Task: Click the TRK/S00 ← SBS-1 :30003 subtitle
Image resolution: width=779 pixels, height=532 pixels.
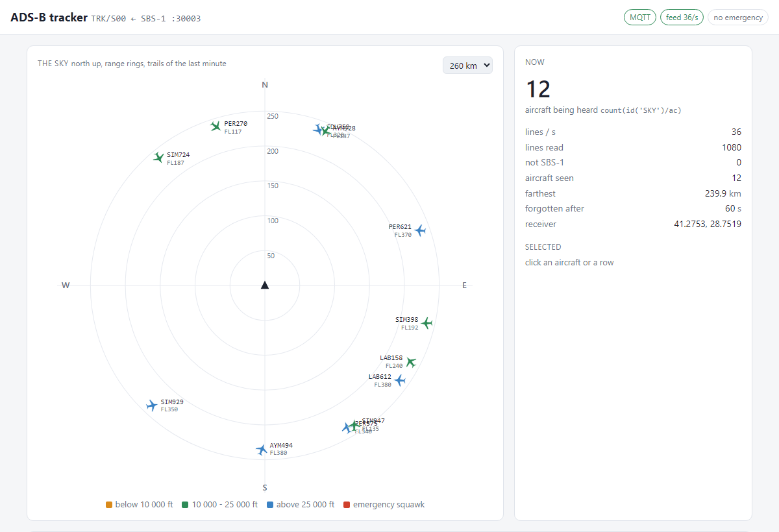Action: click(x=146, y=19)
